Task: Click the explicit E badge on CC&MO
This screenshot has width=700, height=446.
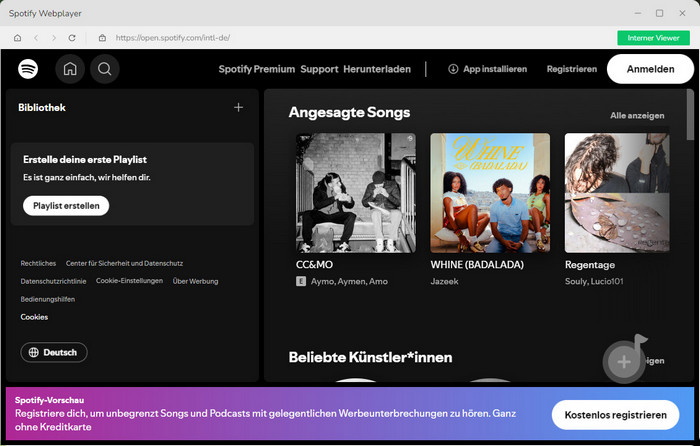Action: coord(301,281)
